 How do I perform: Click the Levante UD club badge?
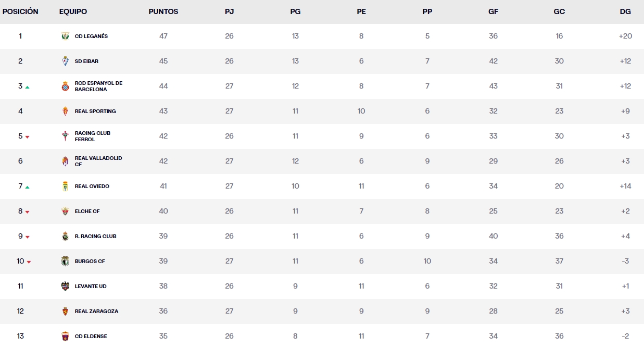[x=65, y=286]
